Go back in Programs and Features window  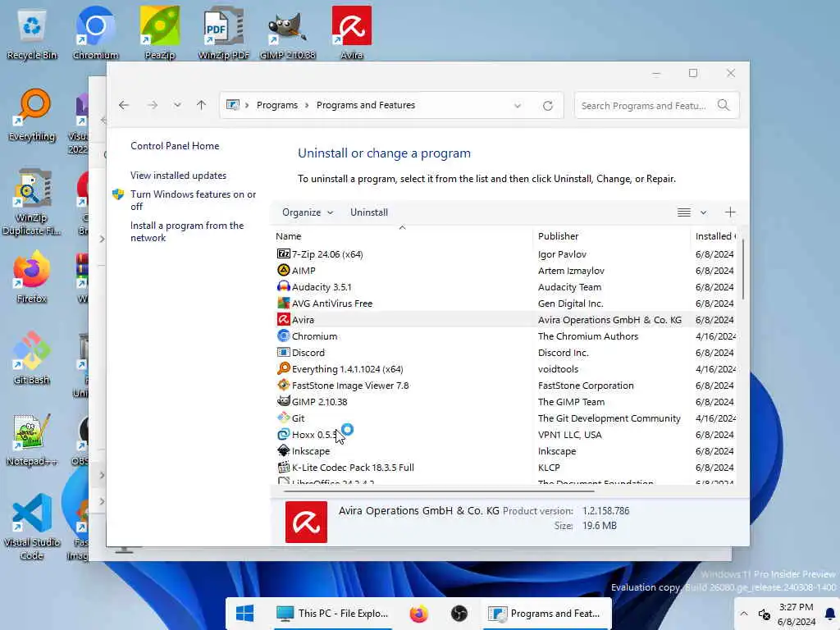click(x=124, y=105)
